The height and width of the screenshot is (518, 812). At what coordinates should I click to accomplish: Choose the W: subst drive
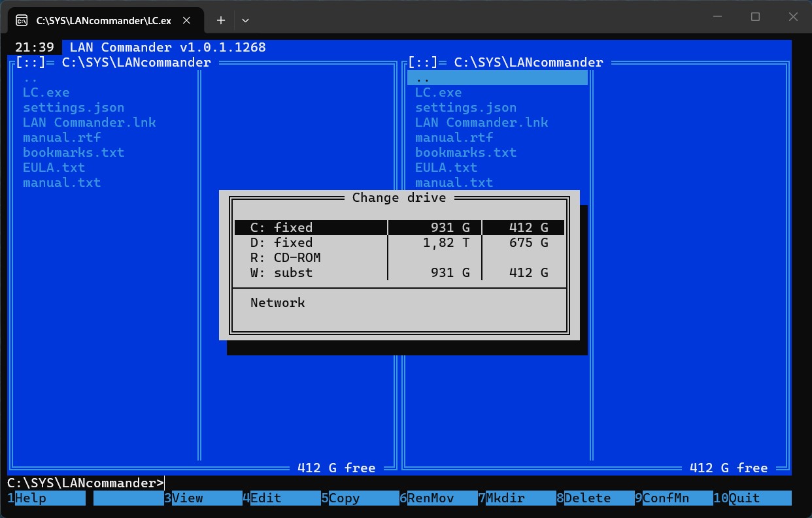click(399, 272)
